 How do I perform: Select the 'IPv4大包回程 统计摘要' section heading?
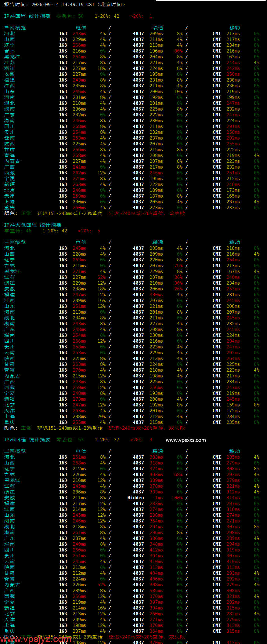click(33, 225)
